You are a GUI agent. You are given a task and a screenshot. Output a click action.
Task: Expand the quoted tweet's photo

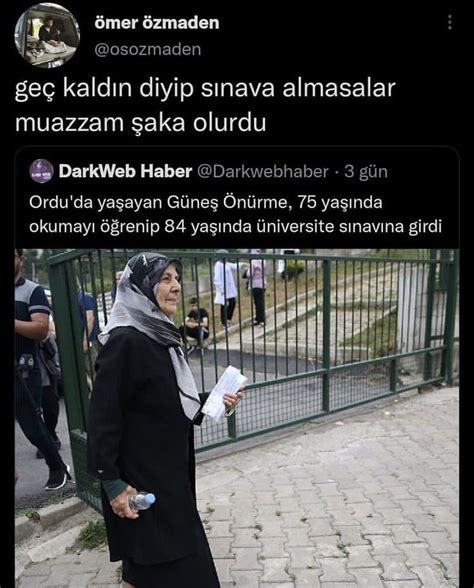(x=237, y=418)
